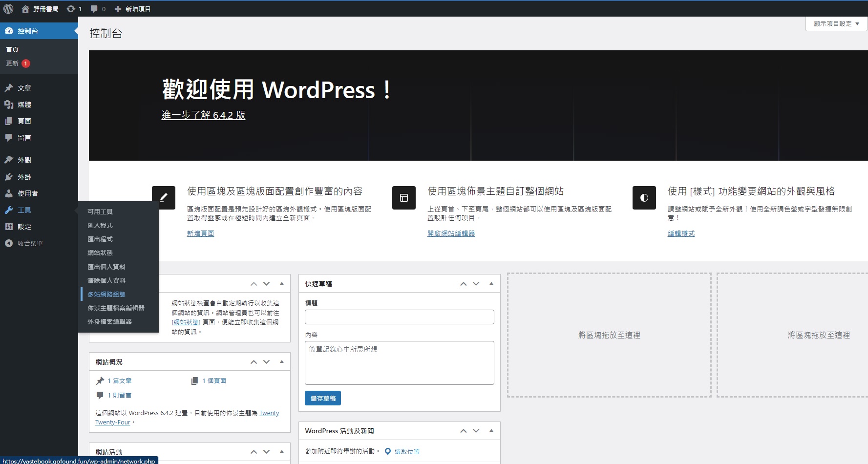Screen dimensions: 868x464
Task: Click the 儲存草稿 button
Action: [x=323, y=398]
